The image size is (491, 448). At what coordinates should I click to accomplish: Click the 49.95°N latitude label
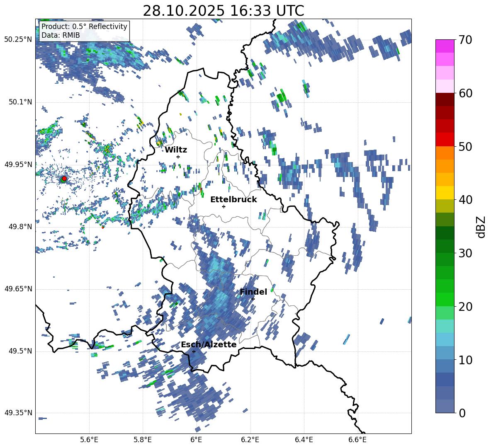[18, 165]
